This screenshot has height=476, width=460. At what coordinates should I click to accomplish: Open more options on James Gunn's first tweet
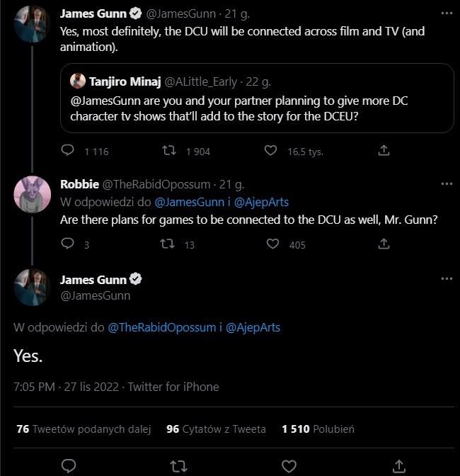pyautogui.click(x=446, y=14)
